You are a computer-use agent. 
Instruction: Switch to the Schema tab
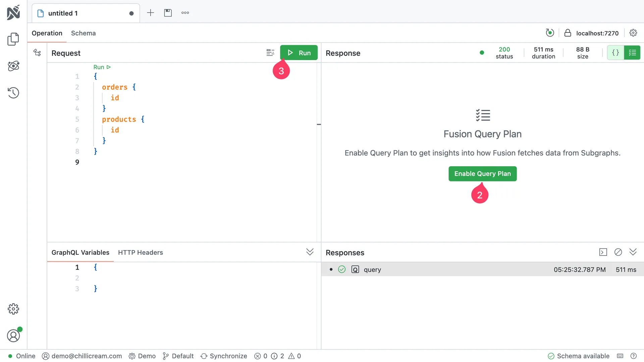pyautogui.click(x=83, y=33)
